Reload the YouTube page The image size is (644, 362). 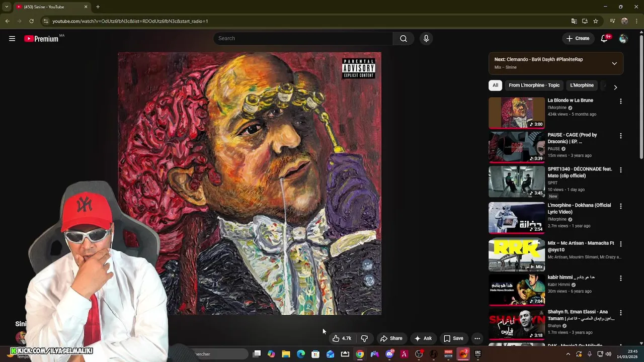(x=31, y=21)
